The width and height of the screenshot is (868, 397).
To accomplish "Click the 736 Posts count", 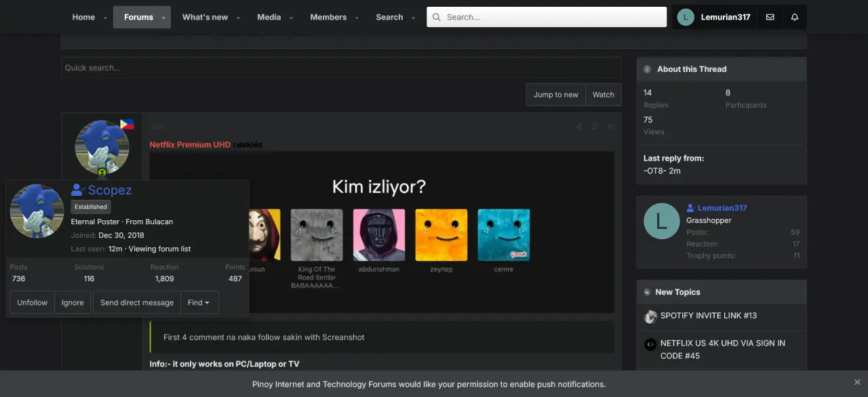I will (x=18, y=278).
